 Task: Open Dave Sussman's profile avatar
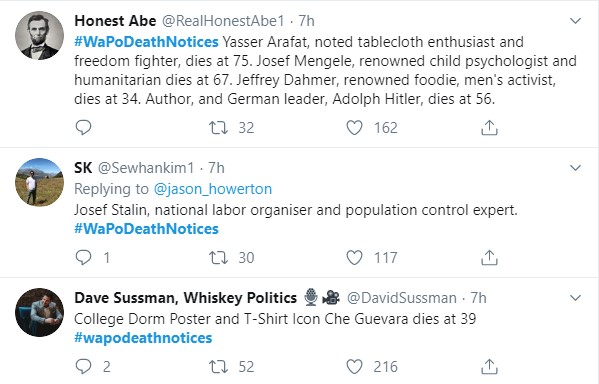[39, 312]
